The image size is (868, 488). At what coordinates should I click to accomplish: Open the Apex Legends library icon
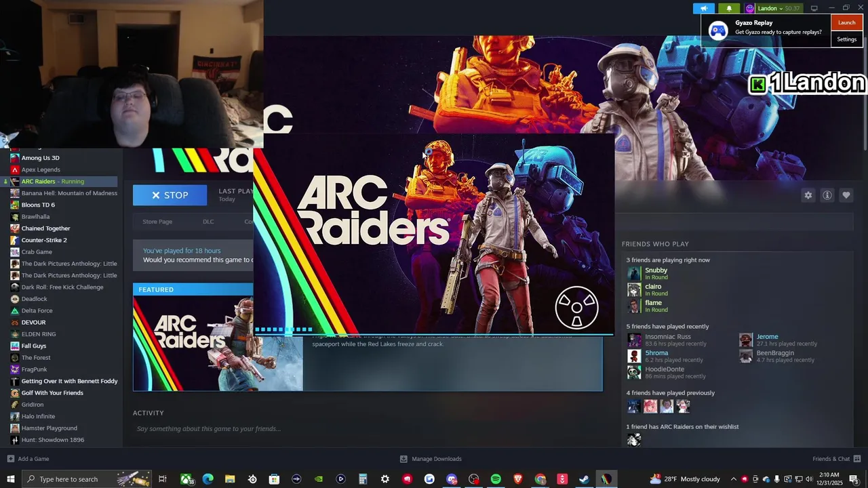15,169
